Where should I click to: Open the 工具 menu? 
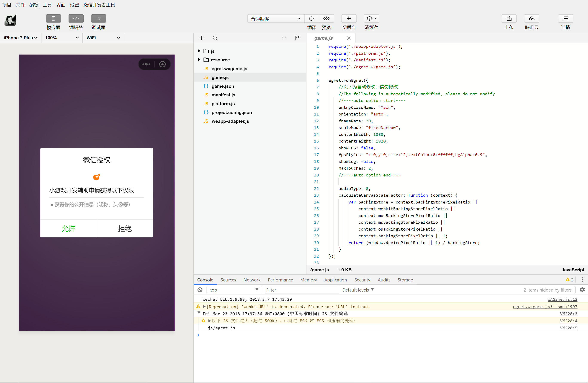(47, 5)
